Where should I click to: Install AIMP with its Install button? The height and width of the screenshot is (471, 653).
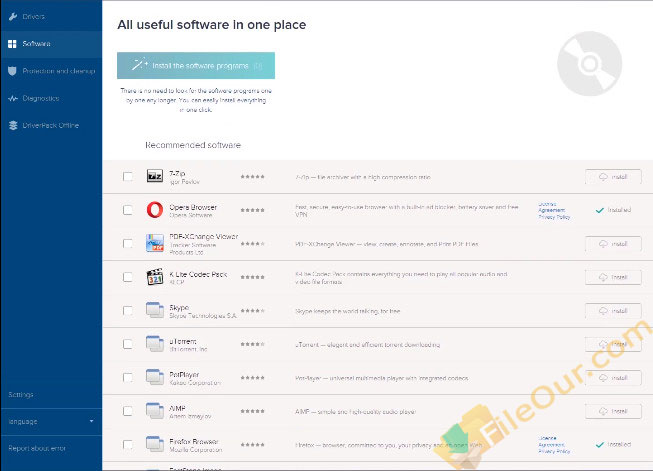click(x=613, y=411)
